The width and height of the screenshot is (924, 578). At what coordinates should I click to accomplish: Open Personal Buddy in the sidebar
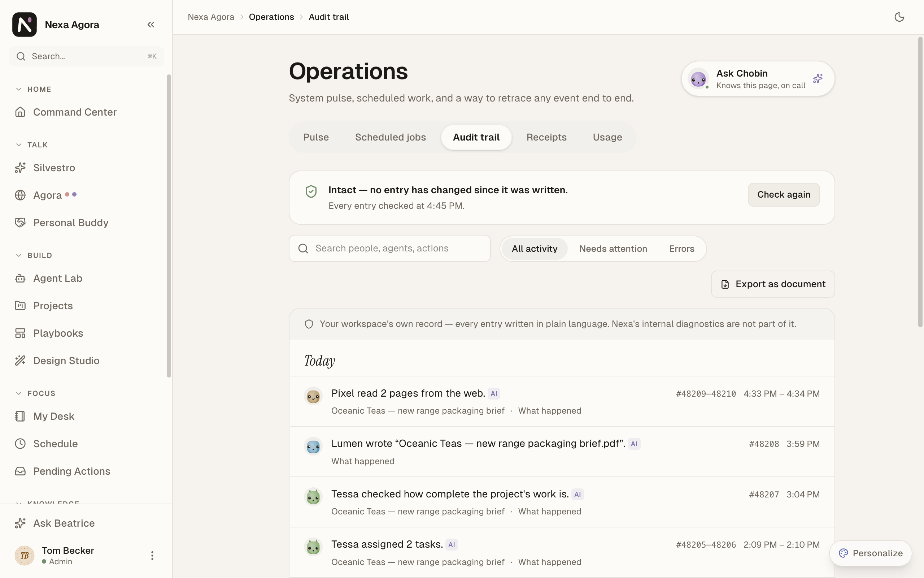tap(86, 223)
